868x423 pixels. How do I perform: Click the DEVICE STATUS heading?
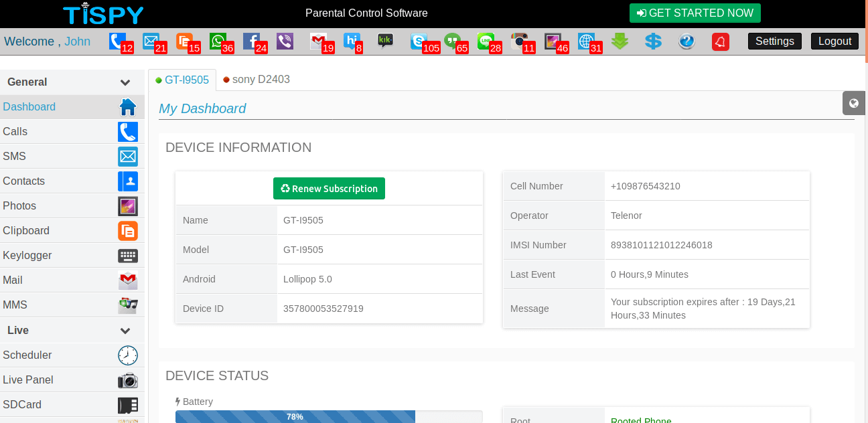point(217,375)
